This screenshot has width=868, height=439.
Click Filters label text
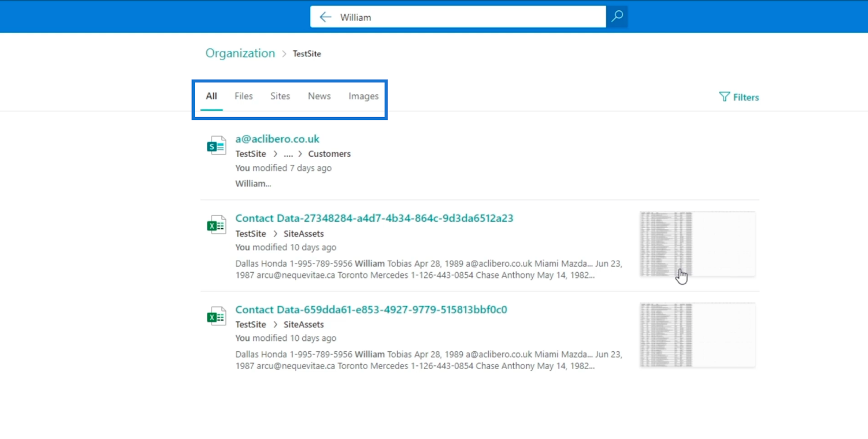pyautogui.click(x=746, y=97)
